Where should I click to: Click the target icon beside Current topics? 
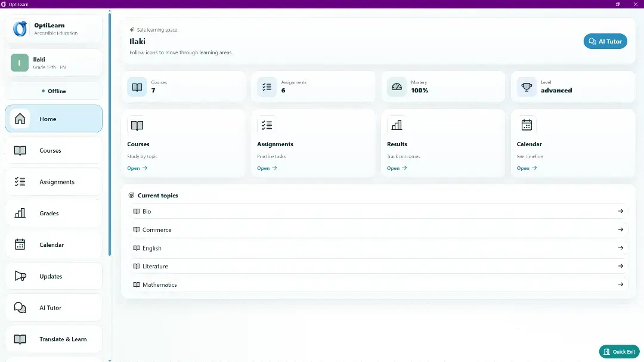click(131, 195)
